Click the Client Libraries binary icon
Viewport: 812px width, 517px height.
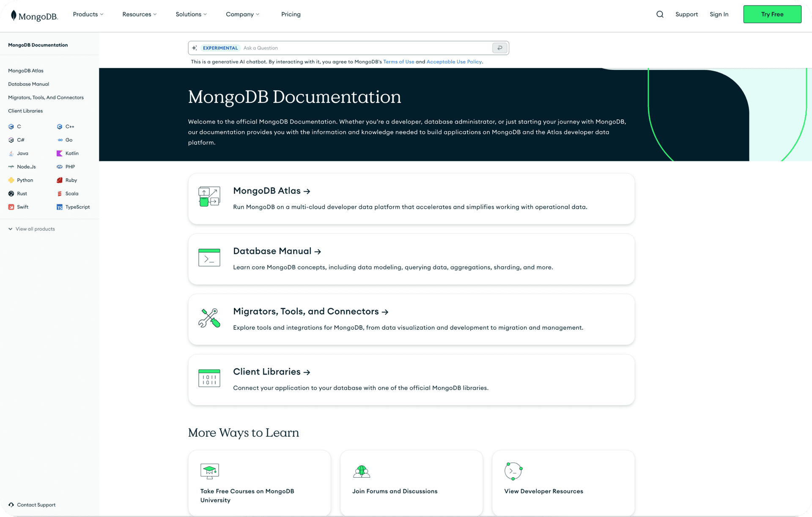pyautogui.click(x=209, y=378)
